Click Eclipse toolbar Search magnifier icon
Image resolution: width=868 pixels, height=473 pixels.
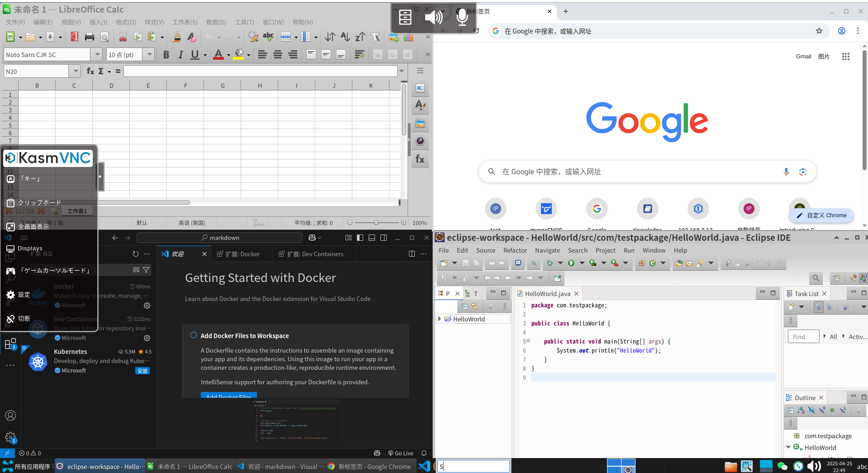(816, 278)
